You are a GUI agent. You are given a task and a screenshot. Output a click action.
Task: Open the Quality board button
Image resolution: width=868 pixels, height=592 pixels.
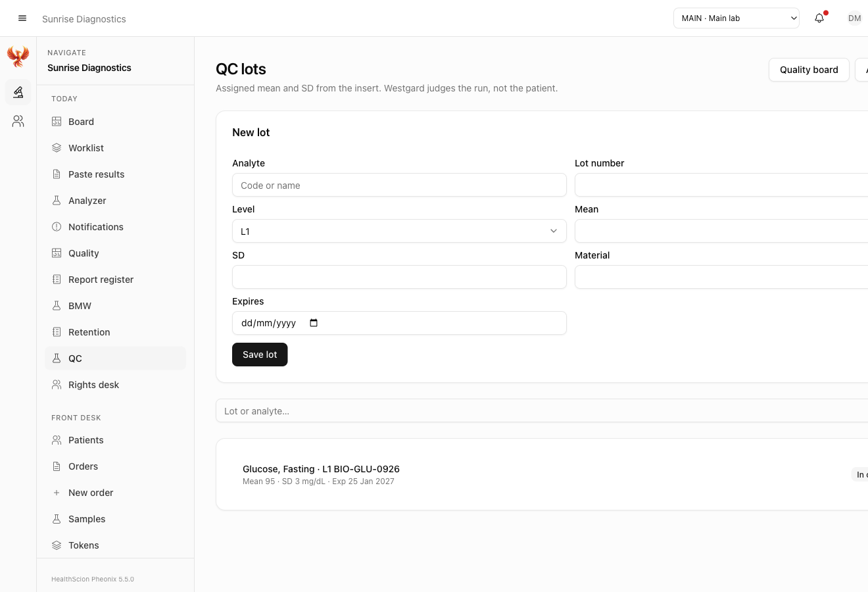pos(809,70)
